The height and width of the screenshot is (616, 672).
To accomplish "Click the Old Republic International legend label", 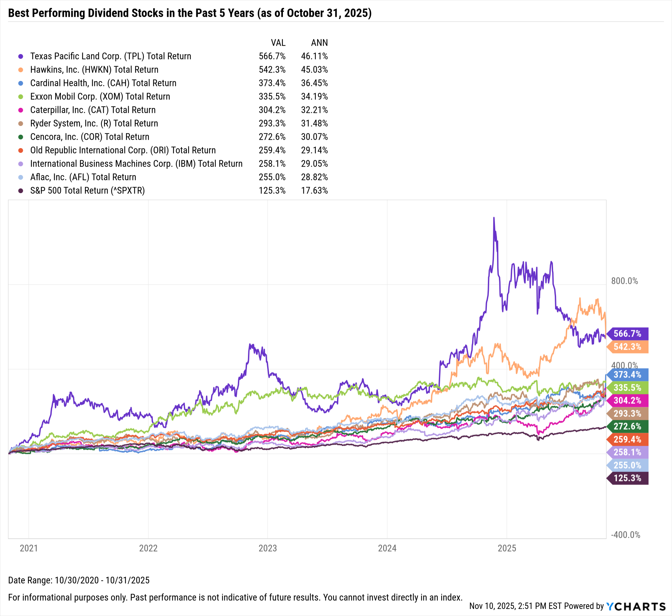I will pyautogui.click(x=123, y=150).
